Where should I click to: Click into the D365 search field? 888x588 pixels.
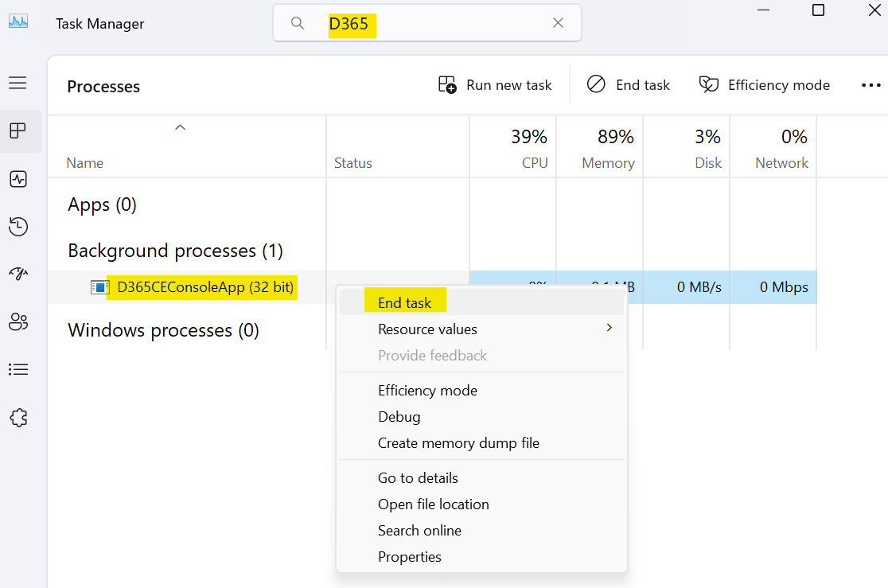[427, 23]
